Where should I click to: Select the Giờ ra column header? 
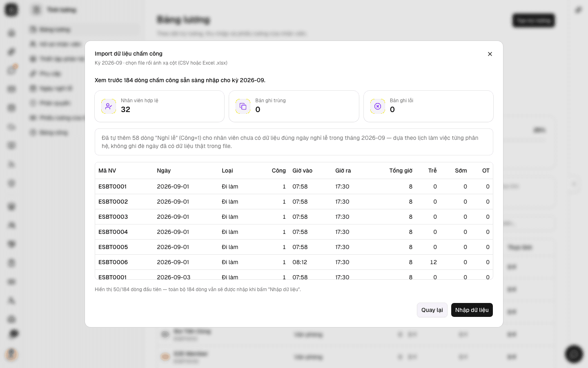[343, 171]
